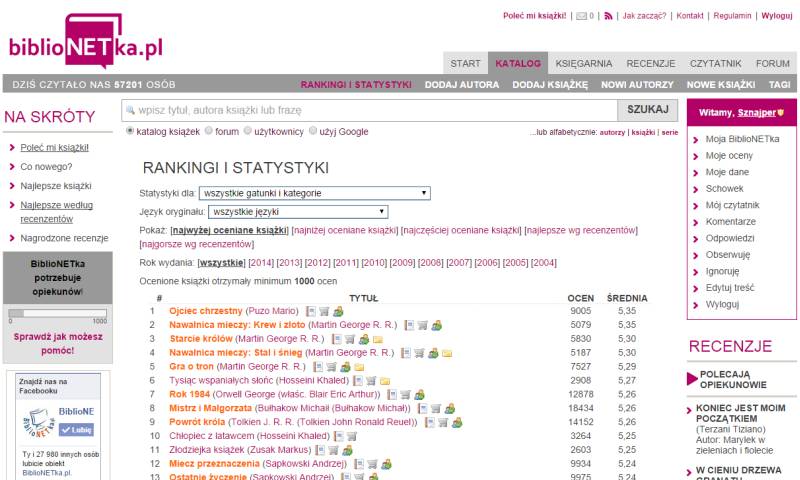Image resolution: width=800 pixels, height=480 pixels.
Task: Click the person icon for Złodziejka książek
Action: click(347, 450)
